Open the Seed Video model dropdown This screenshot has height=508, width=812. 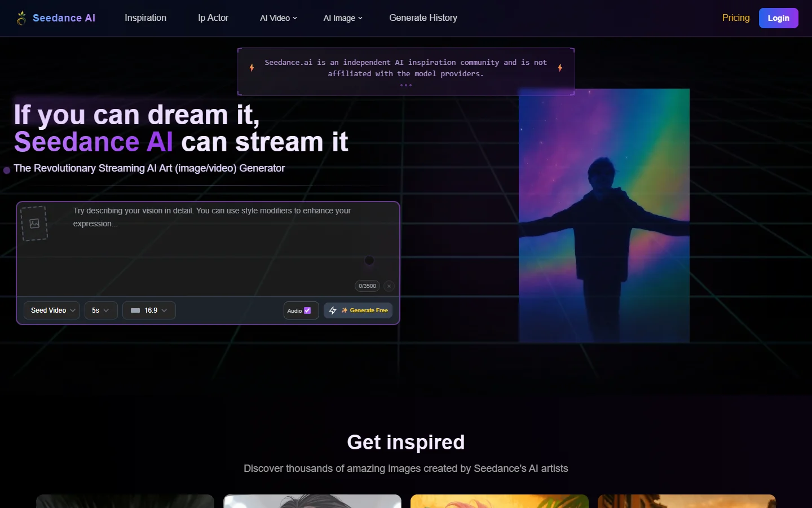tap(51, 310)
